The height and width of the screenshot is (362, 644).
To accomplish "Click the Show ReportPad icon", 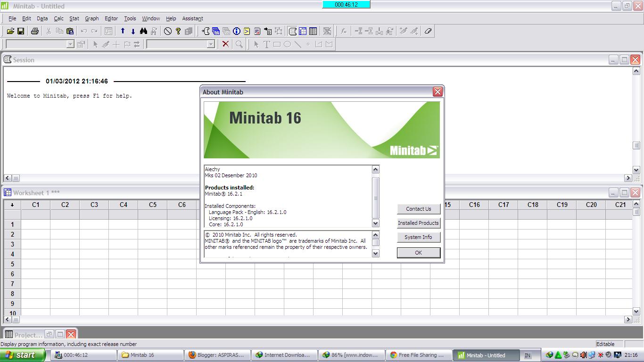I will 257,31.
